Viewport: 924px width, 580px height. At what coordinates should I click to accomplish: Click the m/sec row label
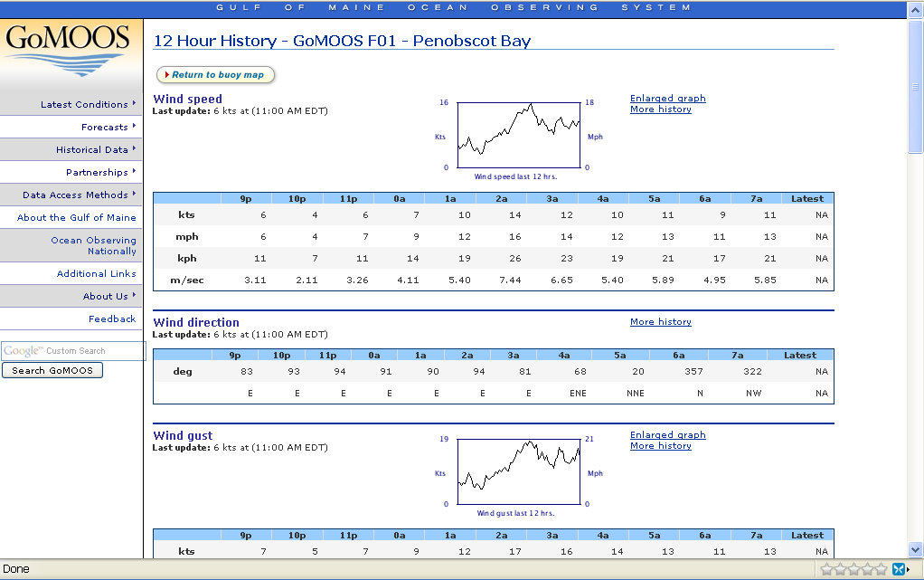[187, 280]
